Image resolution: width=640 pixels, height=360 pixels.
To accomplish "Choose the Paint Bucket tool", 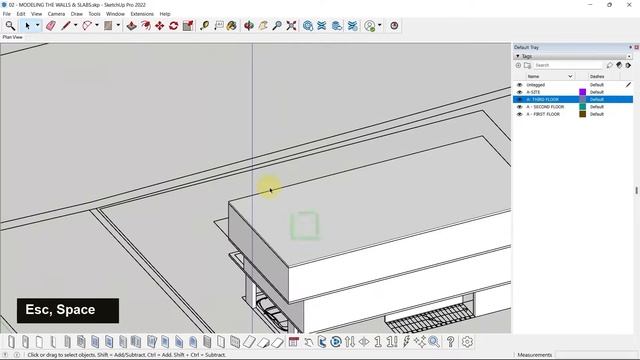I will click(x=232, y=26).
